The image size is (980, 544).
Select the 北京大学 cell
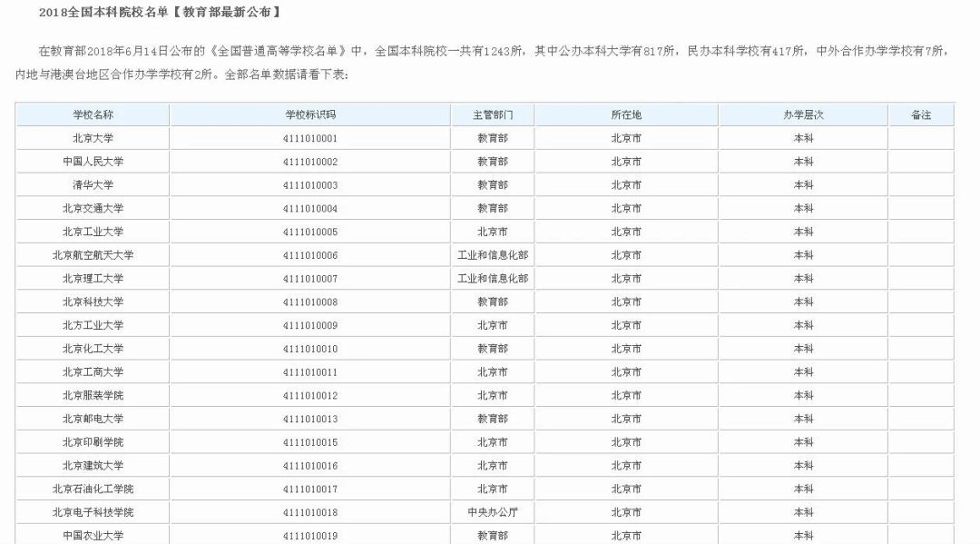pos(93,138)
